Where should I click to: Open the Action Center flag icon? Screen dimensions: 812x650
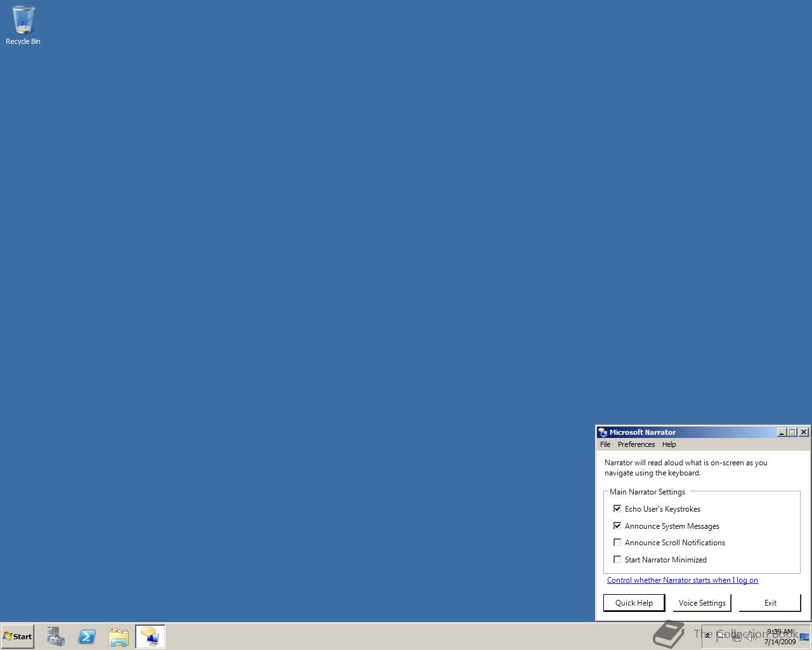[721, 636]
